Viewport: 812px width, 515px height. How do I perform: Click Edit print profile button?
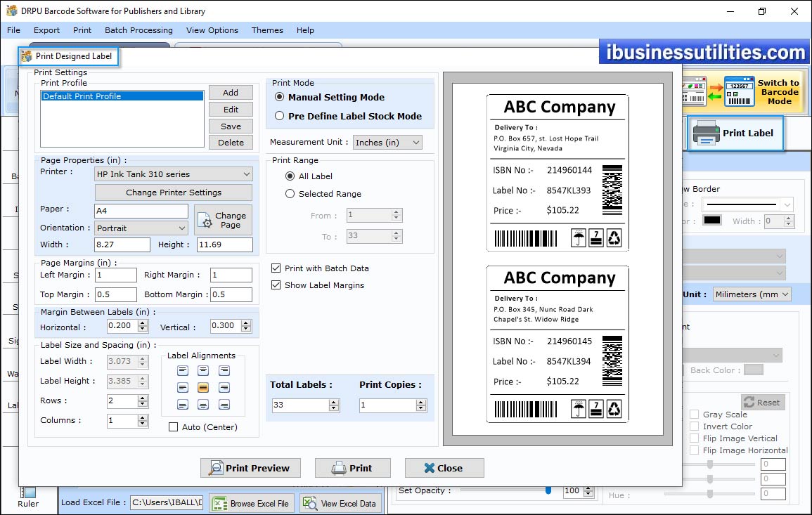(x=231, y=109)
